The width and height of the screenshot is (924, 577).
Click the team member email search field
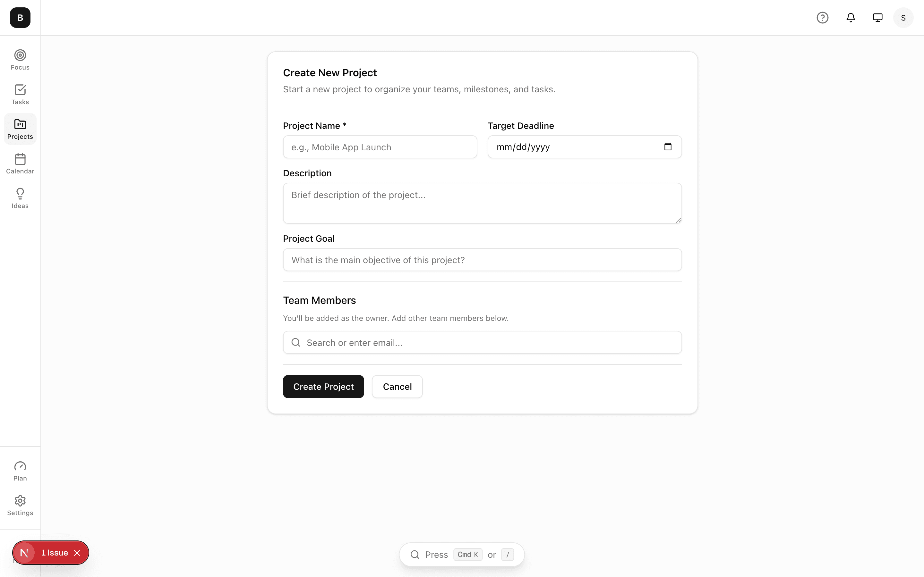[482, 342]
